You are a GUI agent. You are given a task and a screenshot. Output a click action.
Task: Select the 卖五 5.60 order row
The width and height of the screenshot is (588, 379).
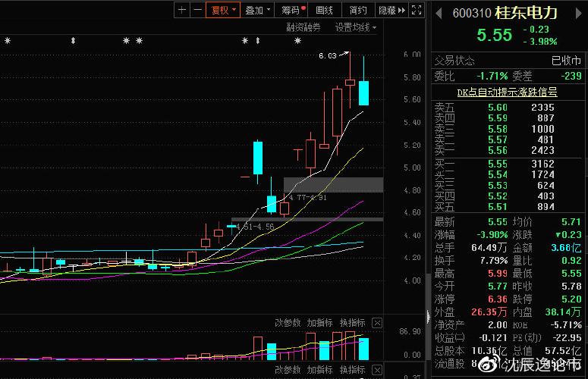pos(508,108)
